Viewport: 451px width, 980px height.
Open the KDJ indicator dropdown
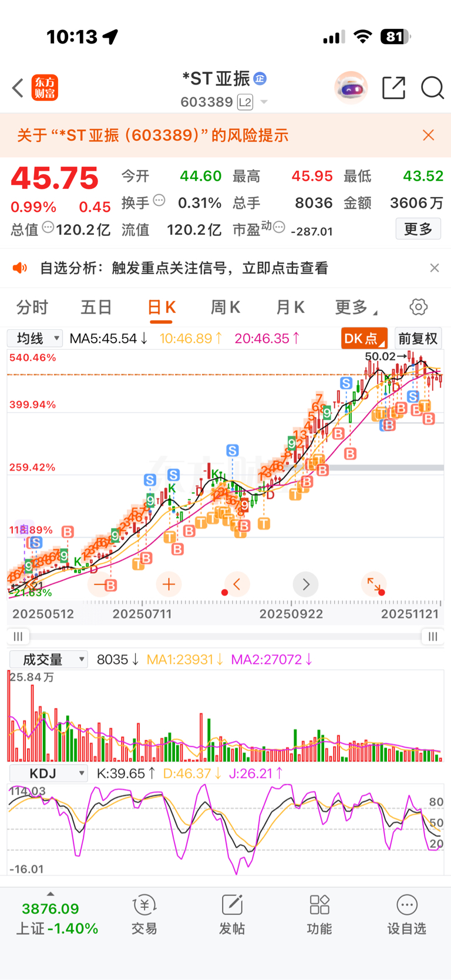click(x=48, y=773)
